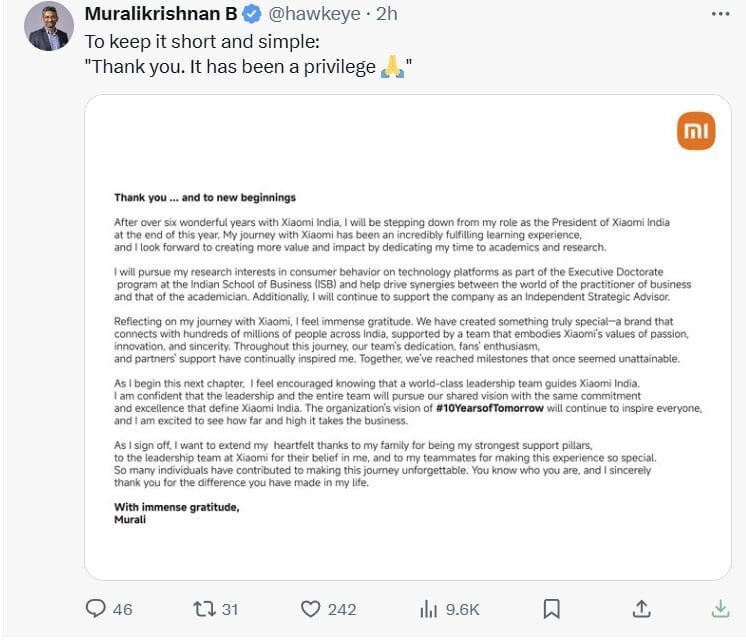Image resolution: width=746 pixels, height=640 pixels.
Task: Click the reply speech bubble icon
Action: pos(96,608)
